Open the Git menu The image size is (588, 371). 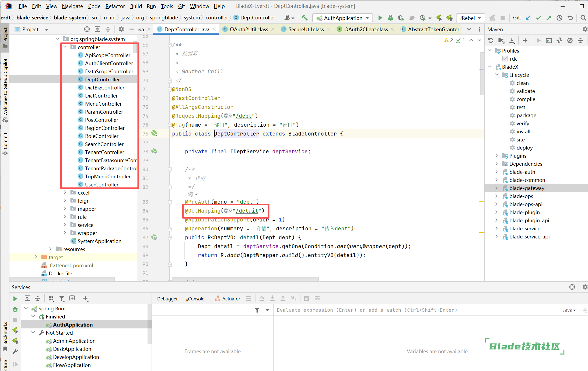pyautogui.click(x=181, y=6)
